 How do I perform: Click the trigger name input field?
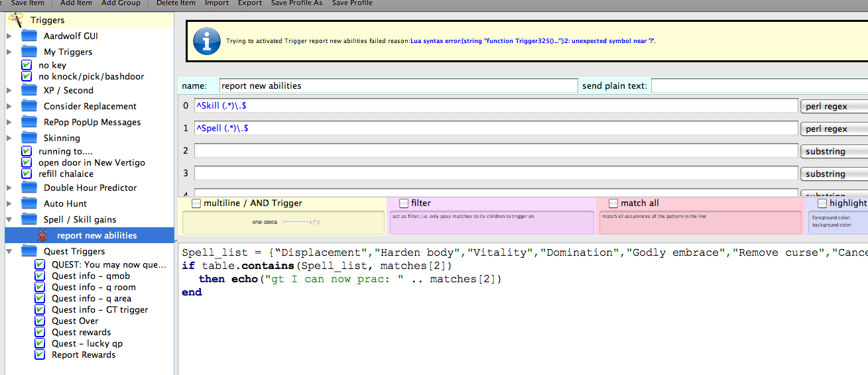pos(399,85)
